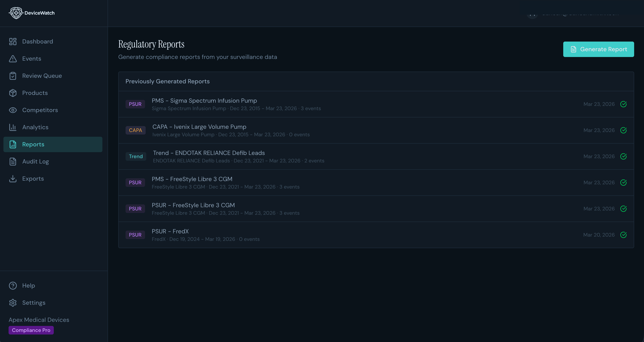Click the Products box icon
Image resolution: width=644 pixels, height=342 pixels.
tap(13, 93)
